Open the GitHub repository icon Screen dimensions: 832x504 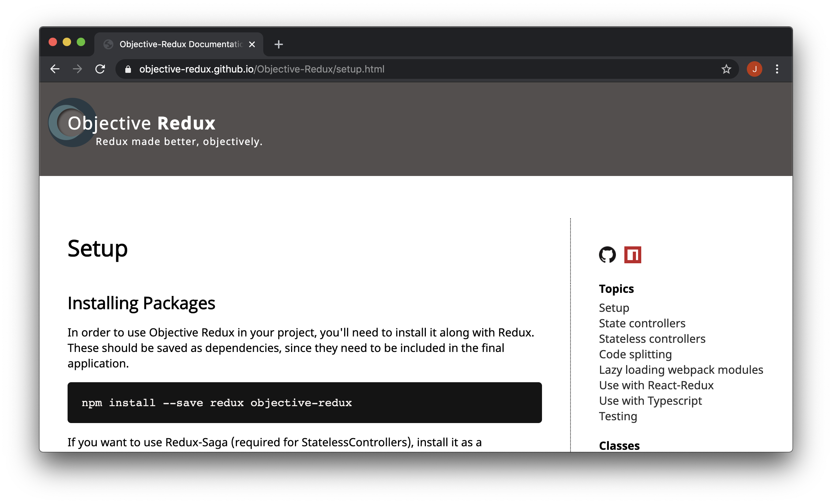click(607, 255)
